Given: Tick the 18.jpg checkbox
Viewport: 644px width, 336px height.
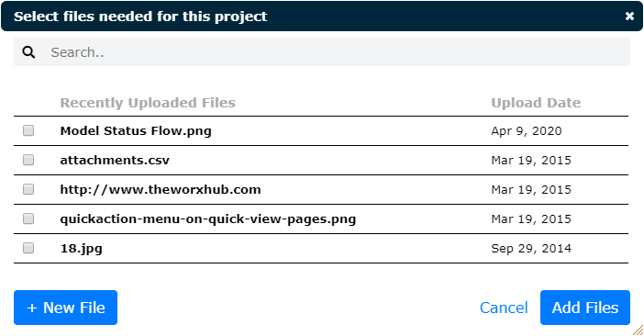Looking at the screenshot, I should 28,248.
